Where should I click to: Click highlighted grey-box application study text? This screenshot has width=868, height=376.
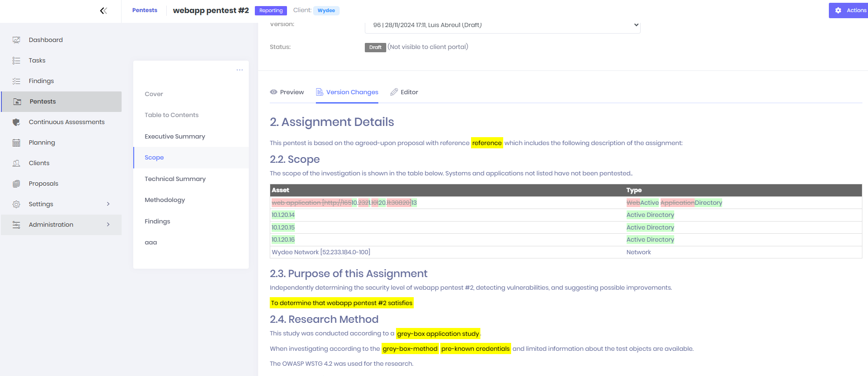[438, 334]
